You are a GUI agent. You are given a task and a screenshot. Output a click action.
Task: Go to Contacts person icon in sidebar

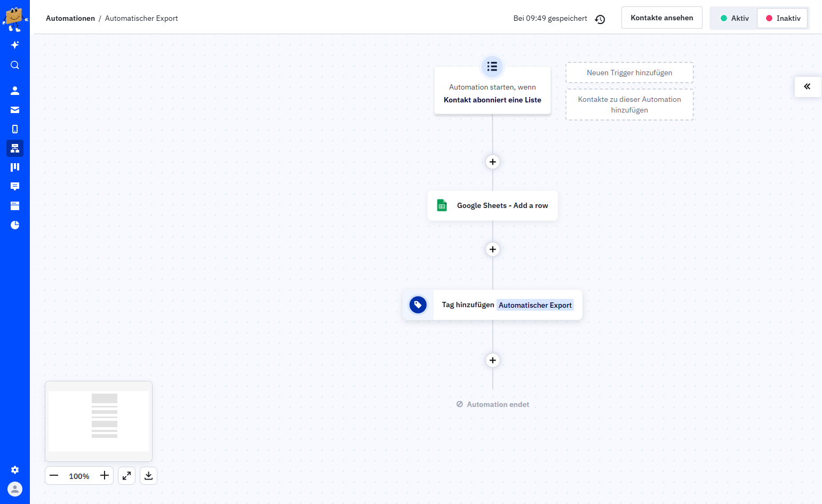[x=15, y=91]
